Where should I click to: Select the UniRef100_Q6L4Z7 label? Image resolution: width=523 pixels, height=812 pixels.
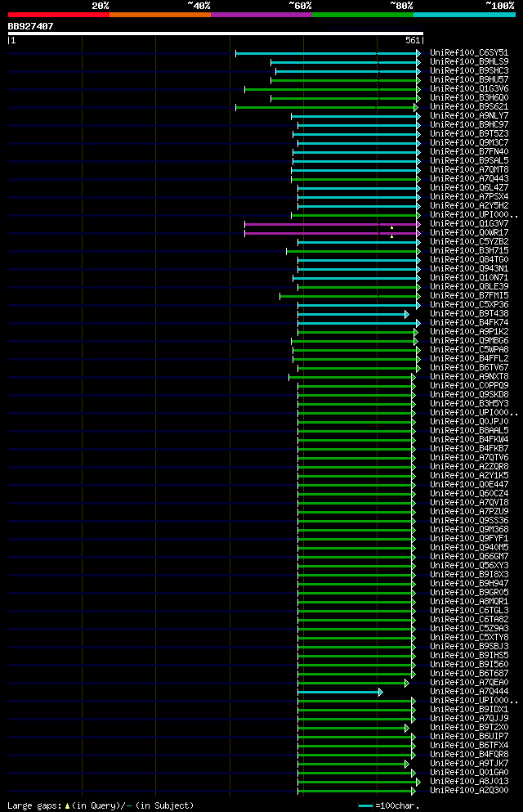click(469, 187)
